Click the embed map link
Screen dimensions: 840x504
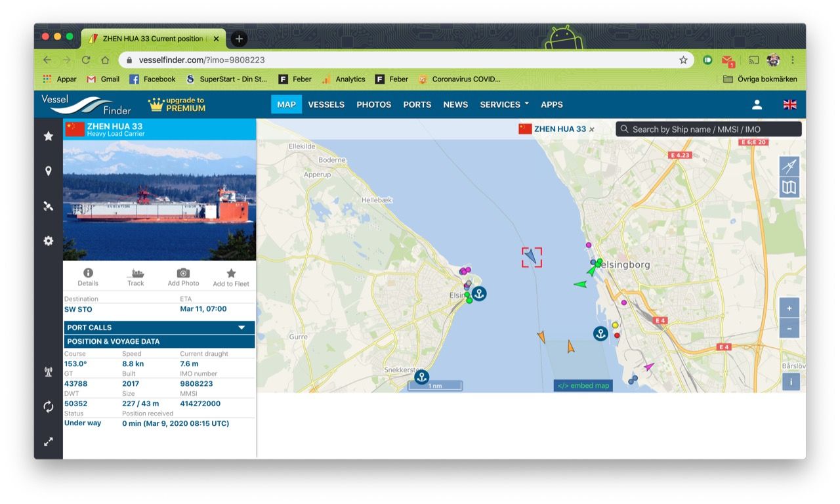click(583, 385)
